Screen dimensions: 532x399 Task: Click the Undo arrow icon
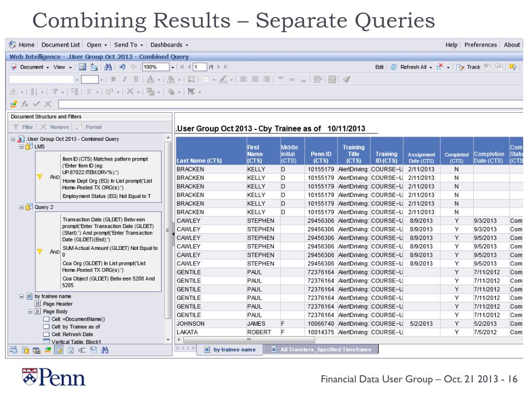click(121, 67)
